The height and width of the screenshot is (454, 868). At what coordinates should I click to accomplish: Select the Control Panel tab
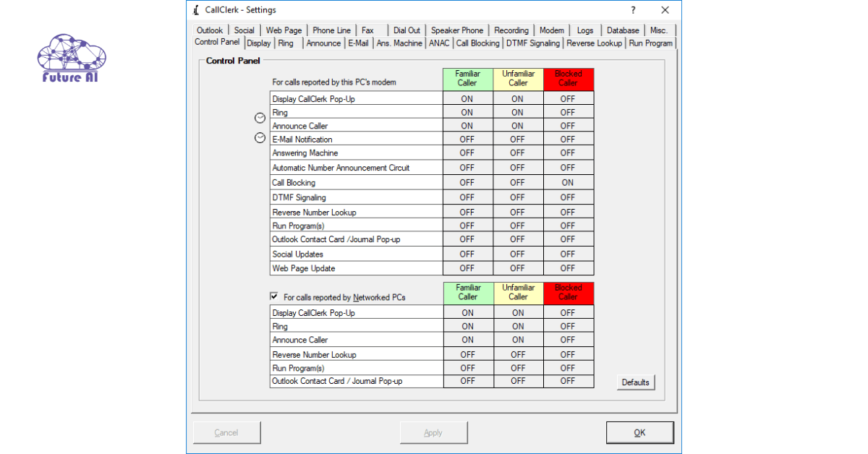coord(217,42)
